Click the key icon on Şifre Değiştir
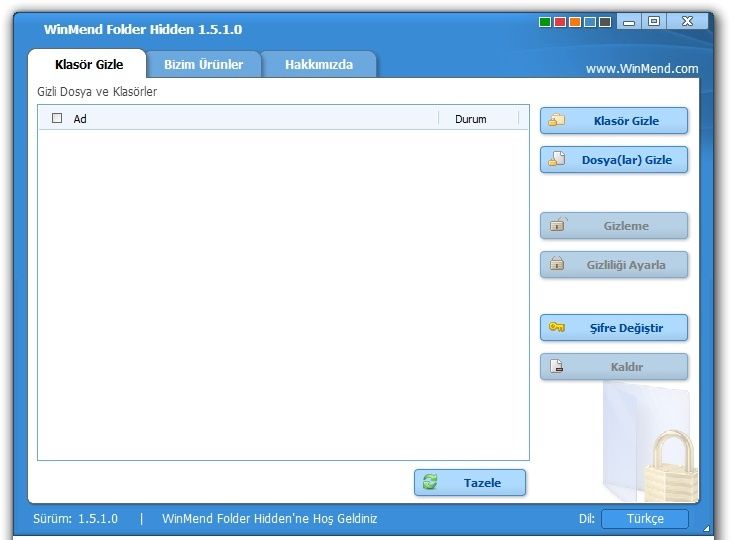The width and height of the screenshot is (731, 540). 557,327
